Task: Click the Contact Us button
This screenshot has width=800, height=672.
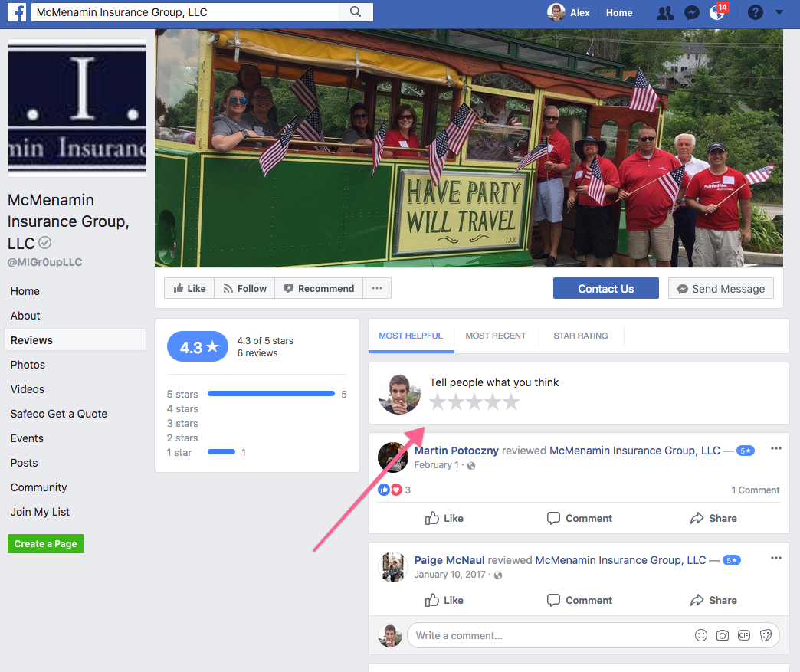Action: (x=605, y=288)
